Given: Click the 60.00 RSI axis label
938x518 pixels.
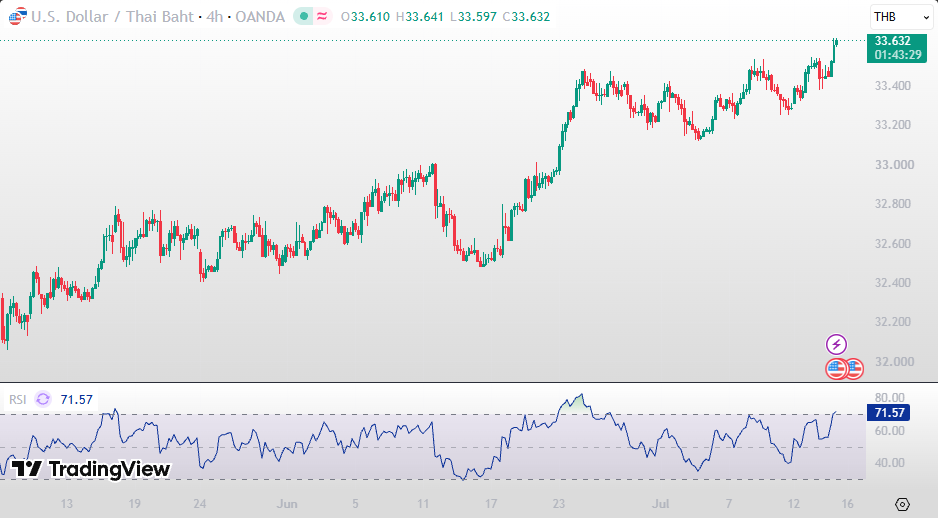Looking at the screenshot, I should coord(890,431).
